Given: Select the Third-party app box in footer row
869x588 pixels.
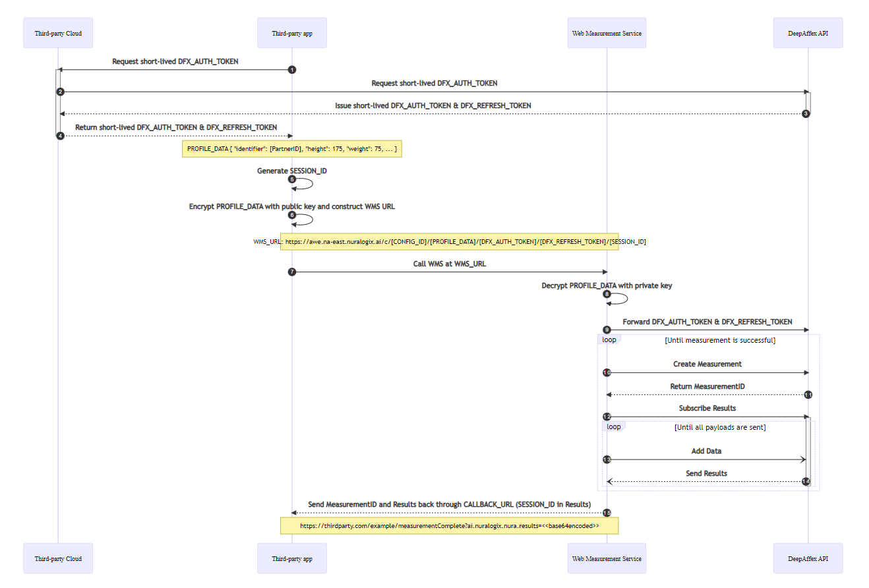Looking at the screenshot, I should [x=292, y=558].
